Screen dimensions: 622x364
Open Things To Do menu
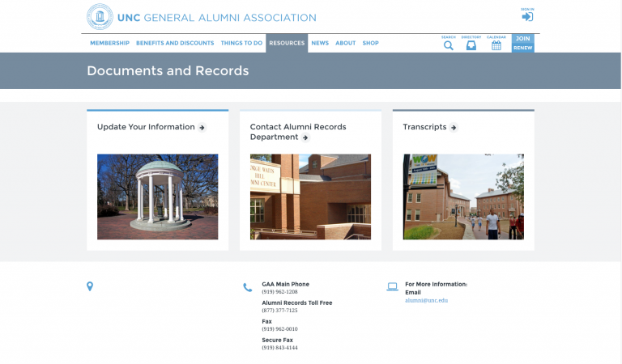pyautogui.click(x=241, y=43)
